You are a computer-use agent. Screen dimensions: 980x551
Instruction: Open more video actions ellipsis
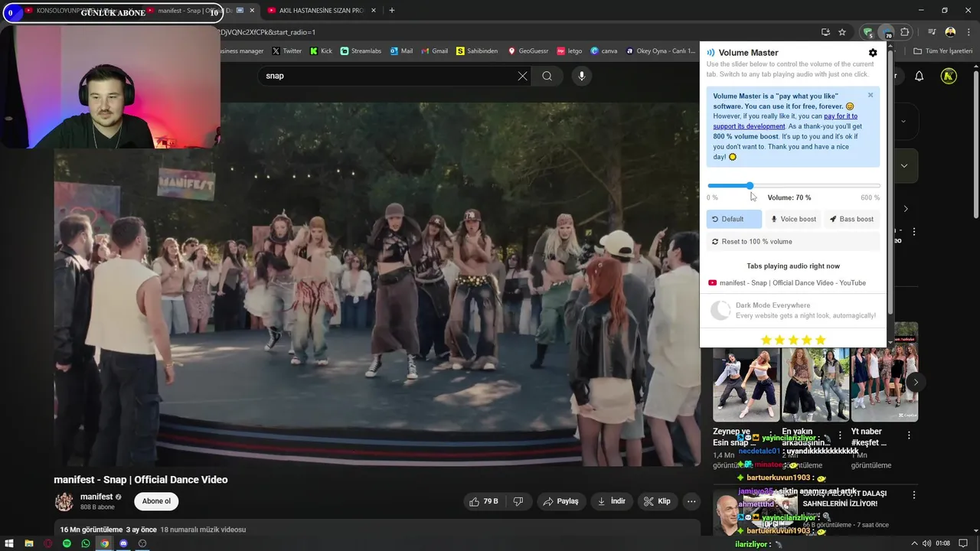[x=691, y=501]
